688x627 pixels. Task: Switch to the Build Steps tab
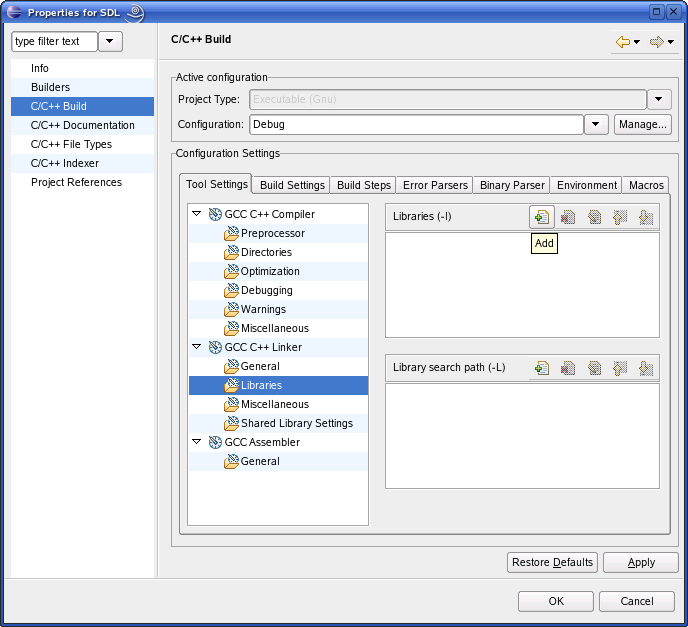pos(364,185)
